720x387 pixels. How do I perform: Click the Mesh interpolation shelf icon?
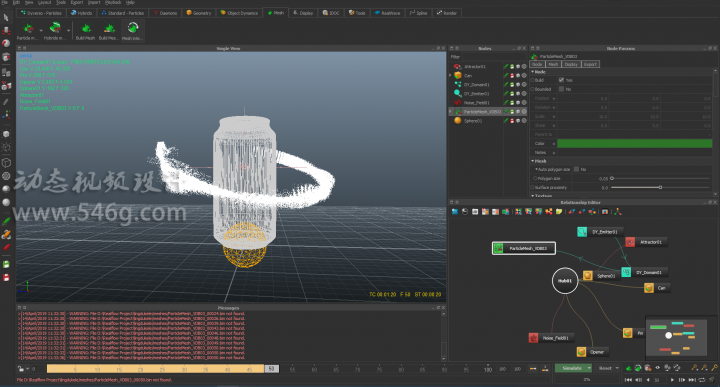pyautogui.click(x=133, y=28)
